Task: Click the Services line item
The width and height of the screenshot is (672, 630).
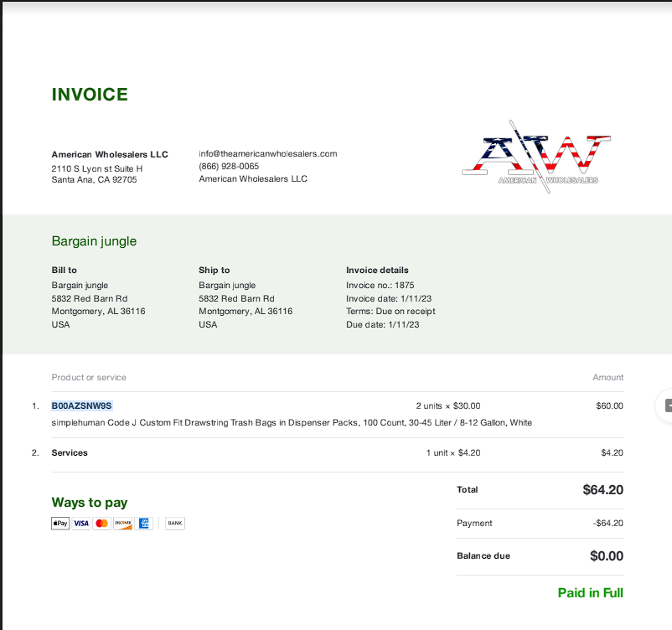Action: click(x=70, y=453)
